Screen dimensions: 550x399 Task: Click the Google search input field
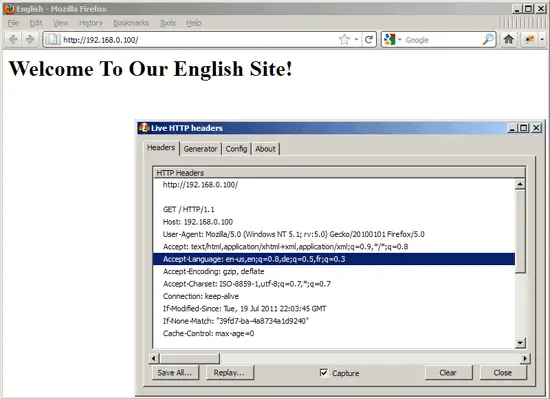click(x=443, y=40)
